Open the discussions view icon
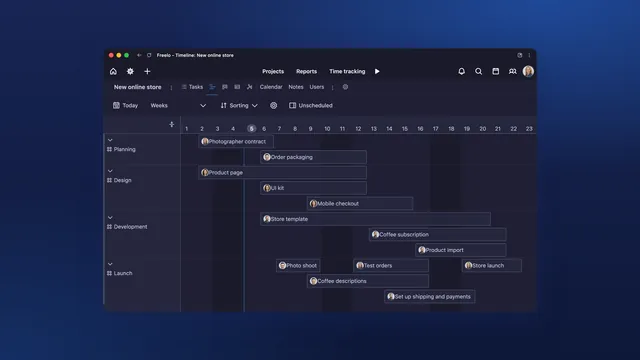The image size is (640, 360). point(225,87)
